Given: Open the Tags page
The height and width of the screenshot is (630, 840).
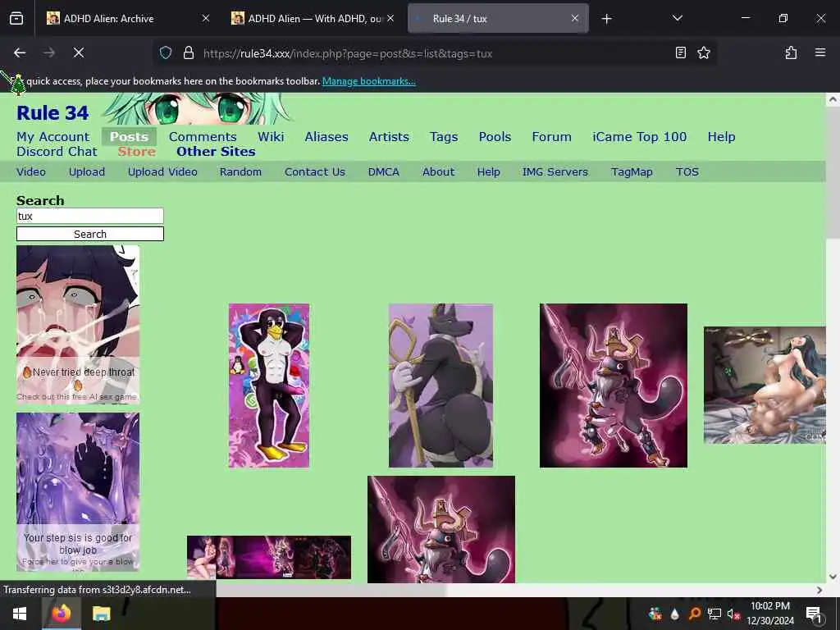Looking at the screenshot, I should click(x=444, y=137).
